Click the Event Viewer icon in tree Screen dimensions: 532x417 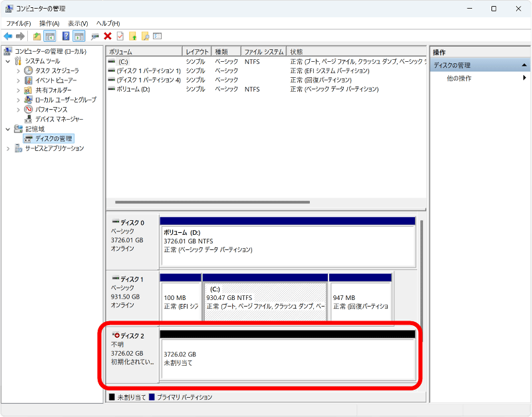[29, 80]
